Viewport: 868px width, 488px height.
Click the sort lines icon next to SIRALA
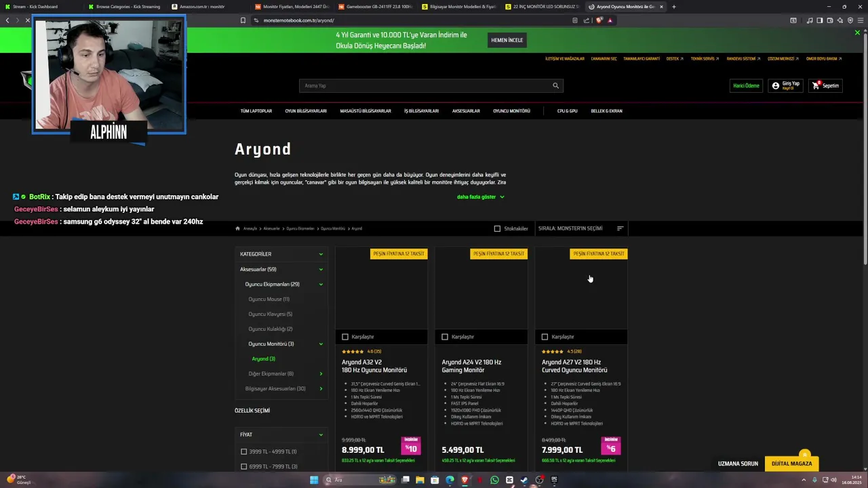[x=620, y=228]
